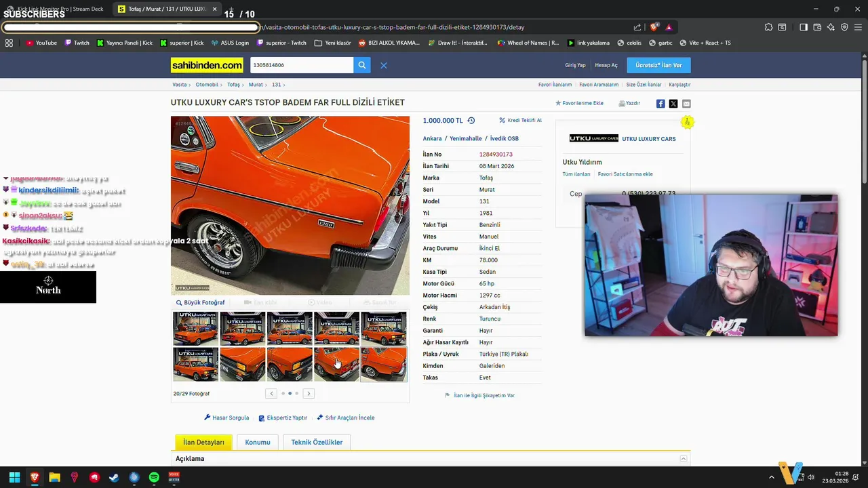Click the Vasıta breadcrumb link
Viewport: 868px width, 488px height.
(179, 85)
